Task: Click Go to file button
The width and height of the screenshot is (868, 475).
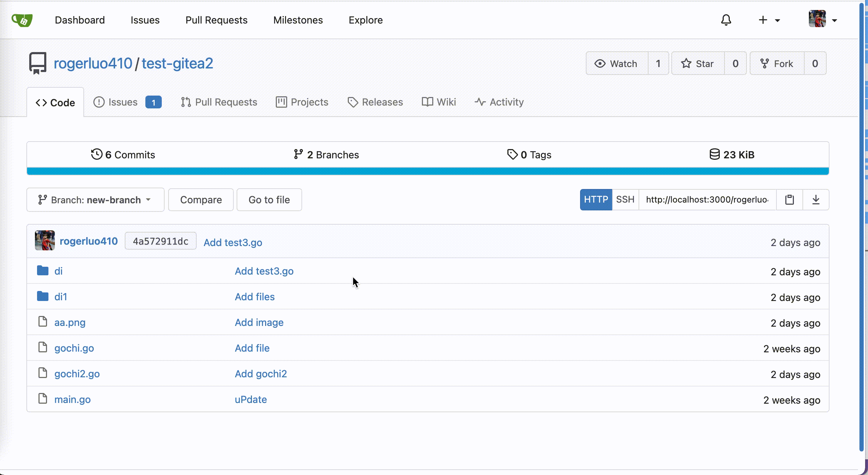Action: click(269, 199)
